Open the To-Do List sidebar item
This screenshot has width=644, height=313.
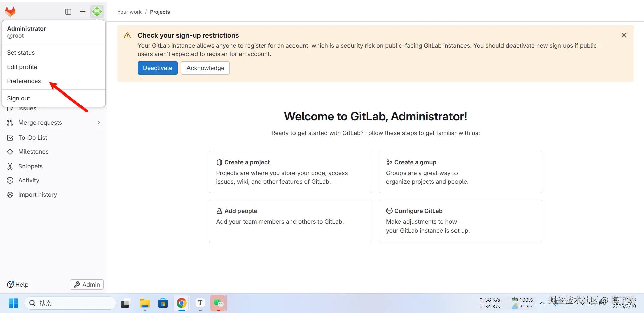pos(54,138)
